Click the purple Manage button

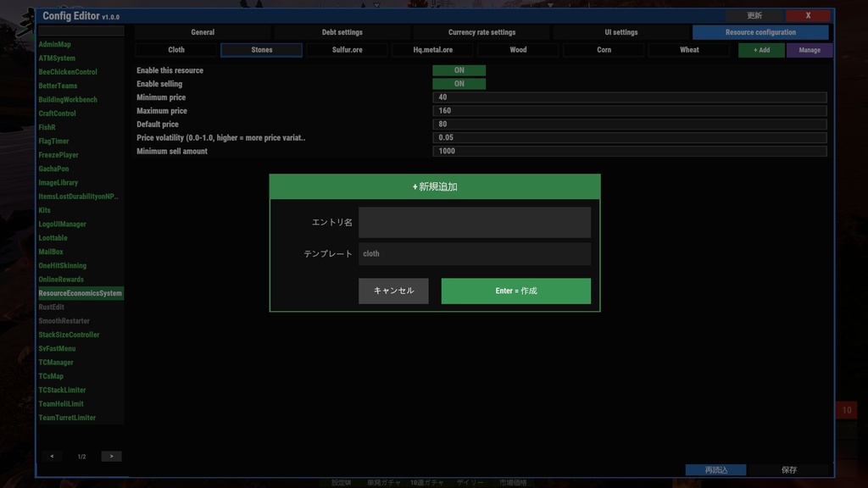(x=810, y=49)
